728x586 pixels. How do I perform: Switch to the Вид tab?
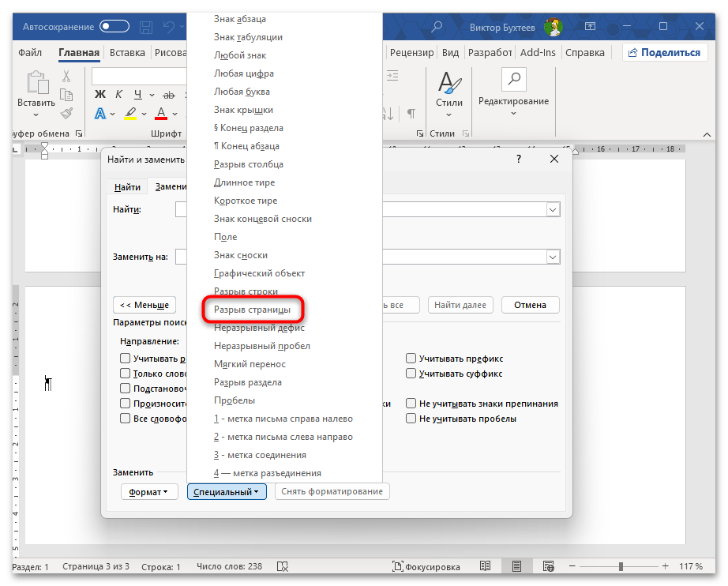(450, 52)
